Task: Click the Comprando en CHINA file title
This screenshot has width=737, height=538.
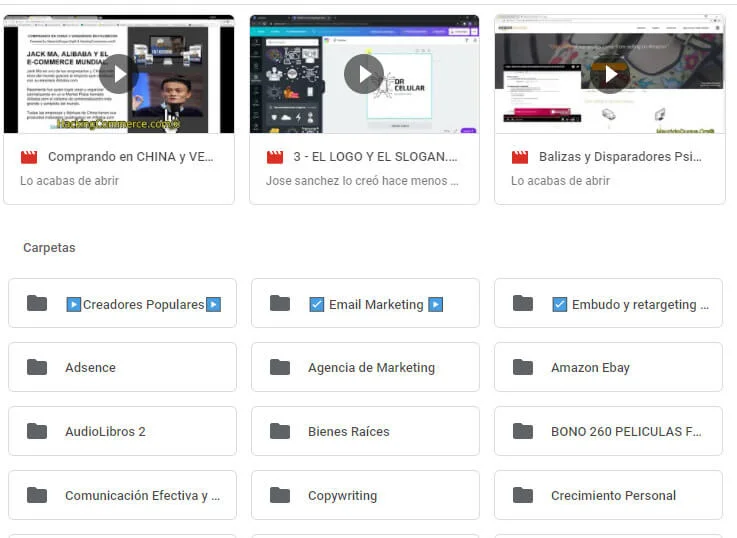Action: click(x=130, y=157)
